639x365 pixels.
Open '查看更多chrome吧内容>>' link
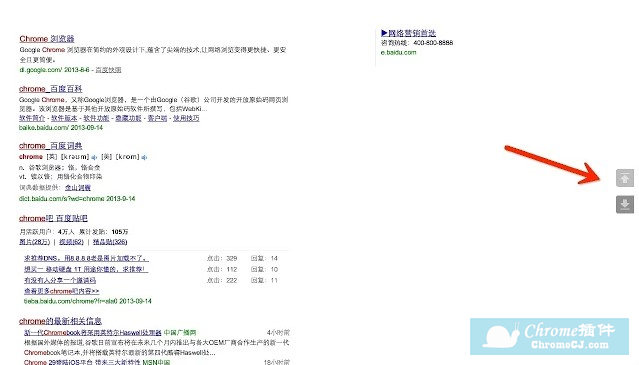coord(62,291)
